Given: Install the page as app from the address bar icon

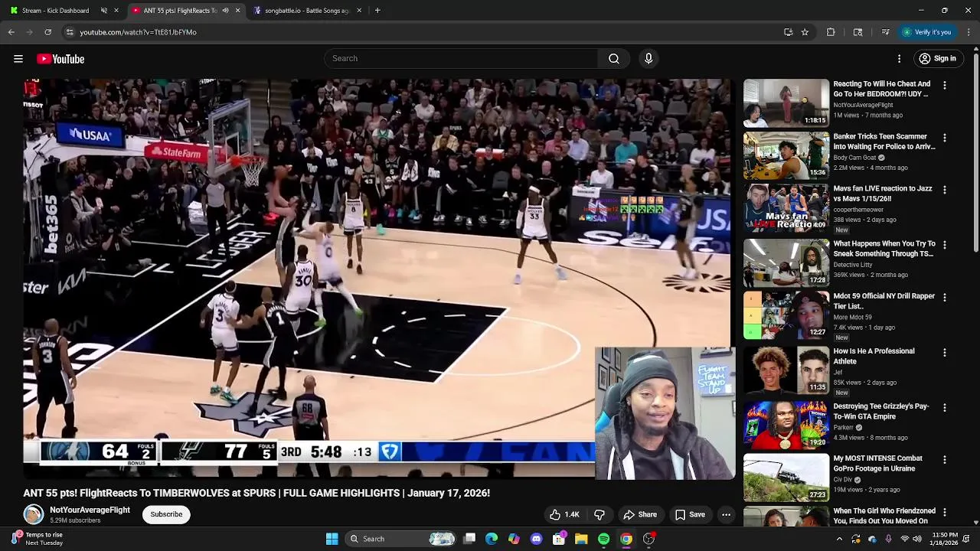Looking at the screenshot, I should [788, 32].
